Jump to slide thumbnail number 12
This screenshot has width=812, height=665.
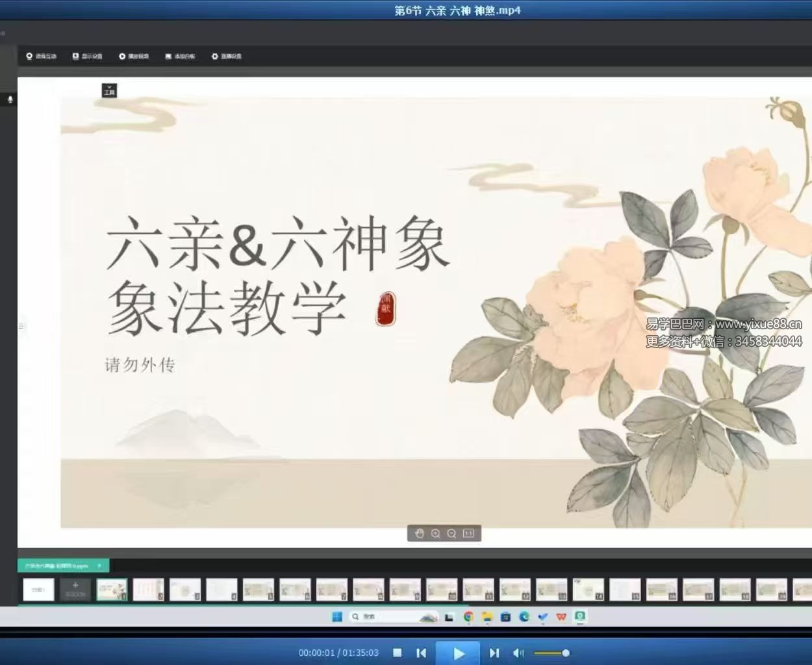(515, 590)
